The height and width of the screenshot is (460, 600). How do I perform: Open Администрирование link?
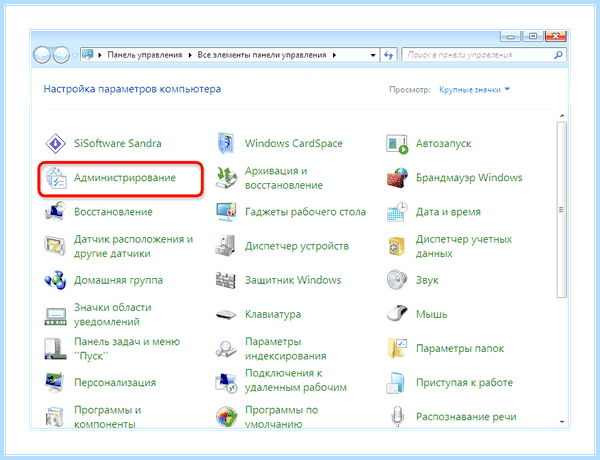pos(125,178)
